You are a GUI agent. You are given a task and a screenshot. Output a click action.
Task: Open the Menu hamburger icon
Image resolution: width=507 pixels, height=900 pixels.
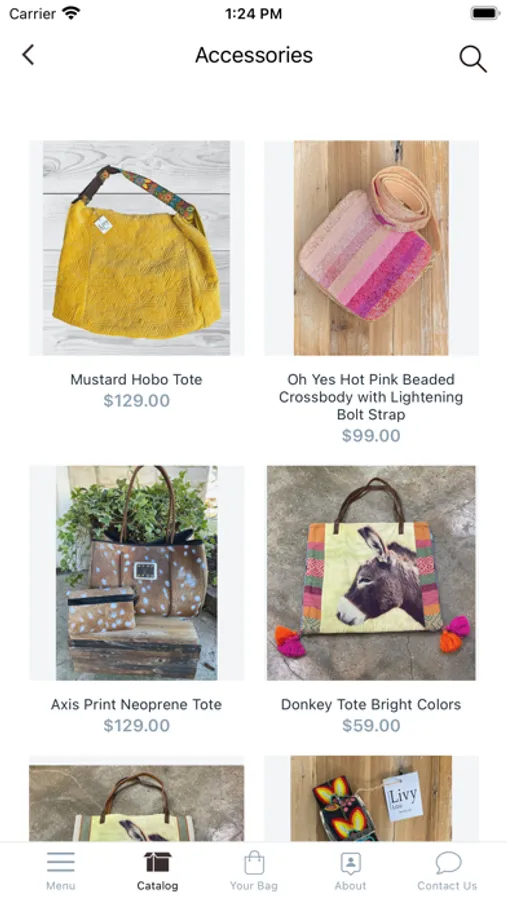click(61, 862)
